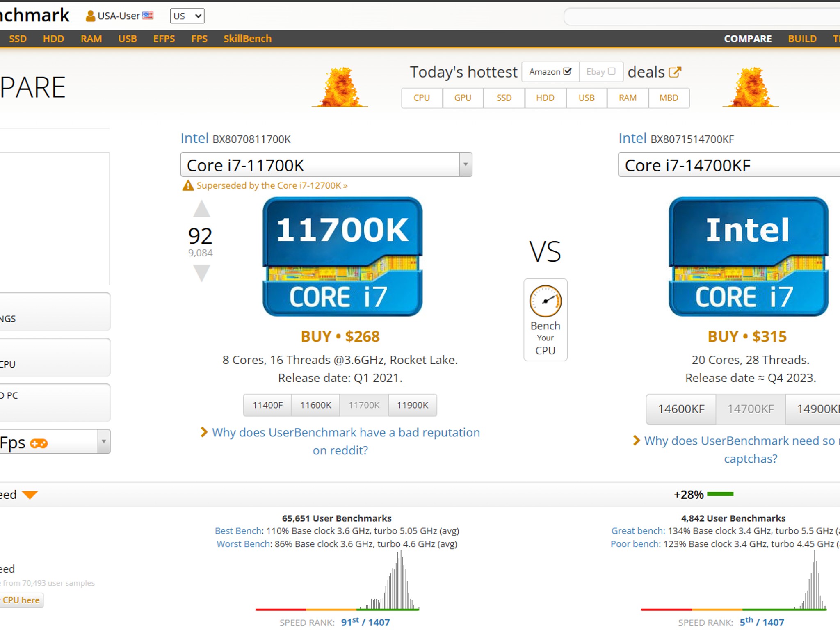The width and height of the screenshot is (840, 630).
Task: Click the orange Speed sort triangle
Action: pyautogui.click(x=30, y=495)
